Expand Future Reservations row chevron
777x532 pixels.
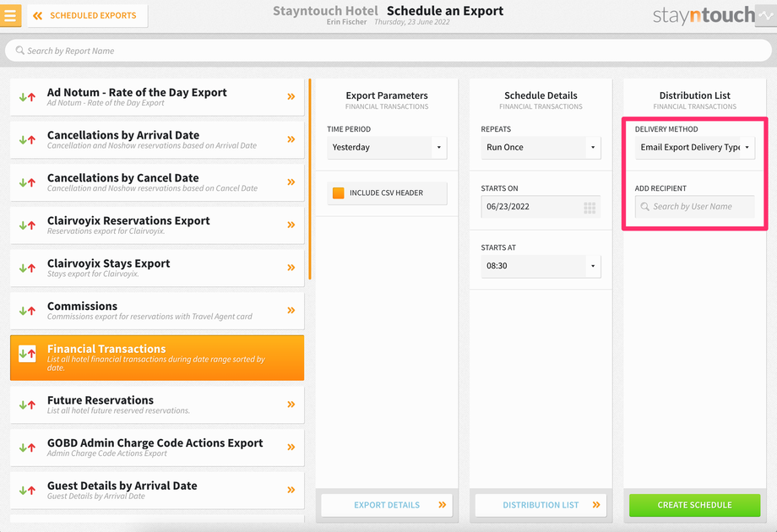(x=291, y=404)
